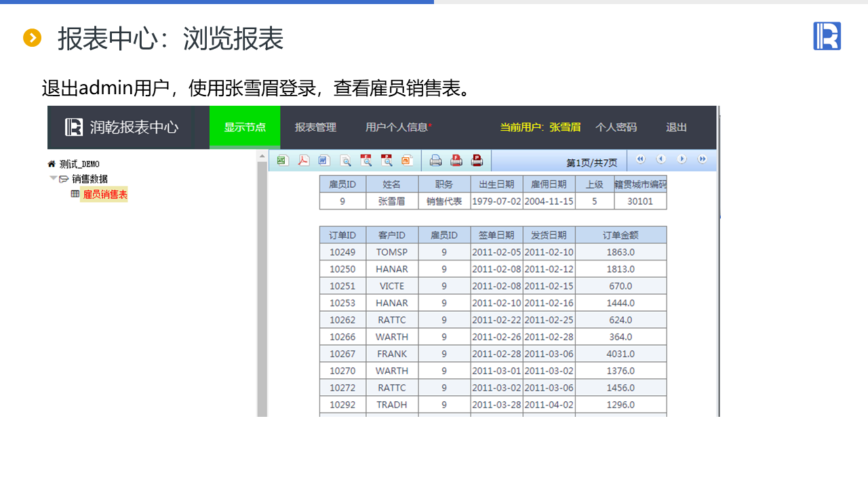This screenshot has width=868, height=488.
Task: Export report to Excel icon
Action: point(283,161)
